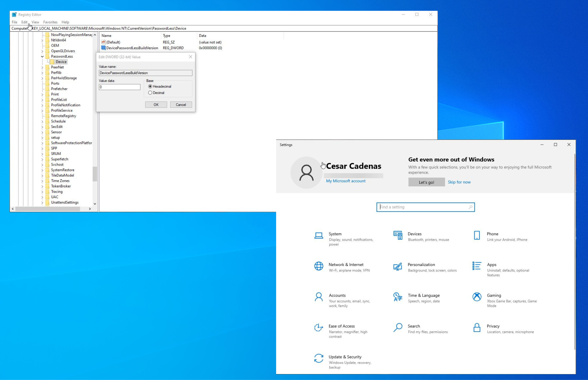
Task: Click Cancel in Edit DWORD dialog
Action: click(181, 104)
